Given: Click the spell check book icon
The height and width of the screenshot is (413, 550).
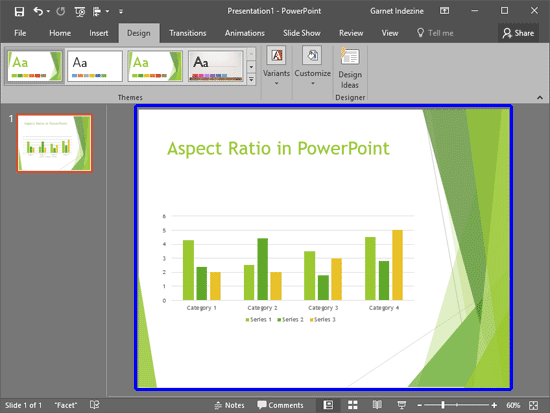Looking at the screenshot, I should [94, 405].
